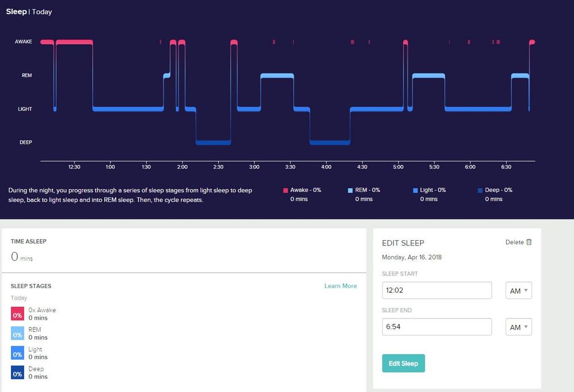The image size is (574, 392).
Task: Open the AM dropdown for Sleep End
Action: coord(519,327)
